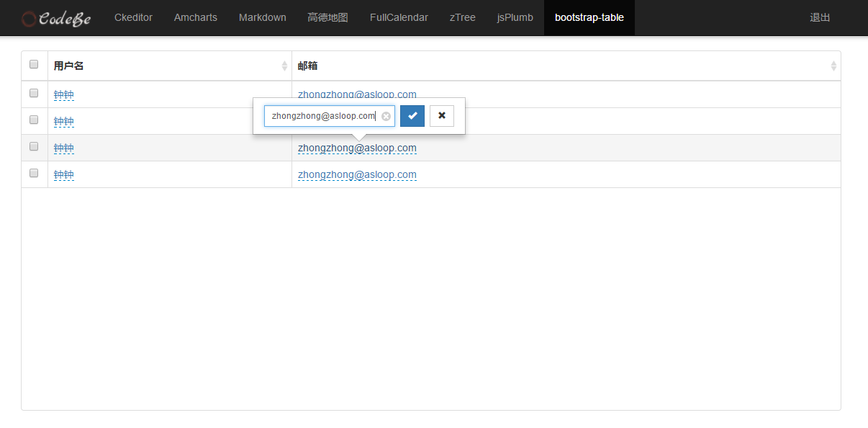Check the second table row's checkbox
The height and width of the screenshot is (428, 868).
click(34, 120)
